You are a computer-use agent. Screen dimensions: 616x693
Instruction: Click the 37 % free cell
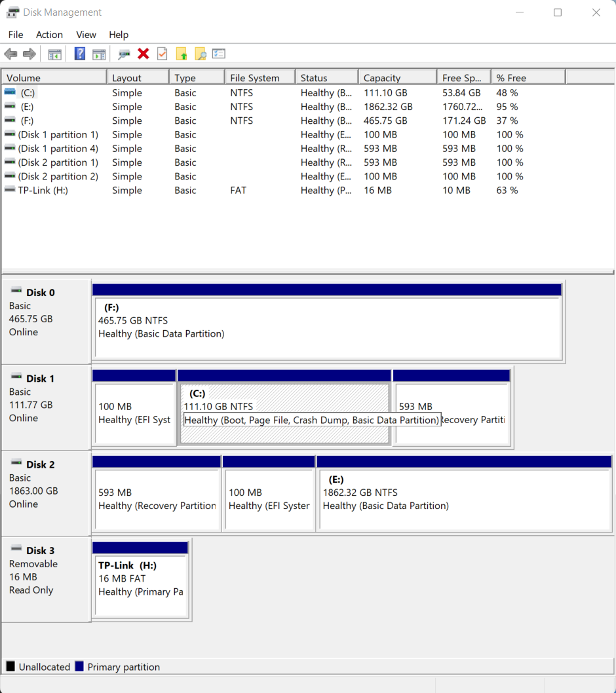507,121
